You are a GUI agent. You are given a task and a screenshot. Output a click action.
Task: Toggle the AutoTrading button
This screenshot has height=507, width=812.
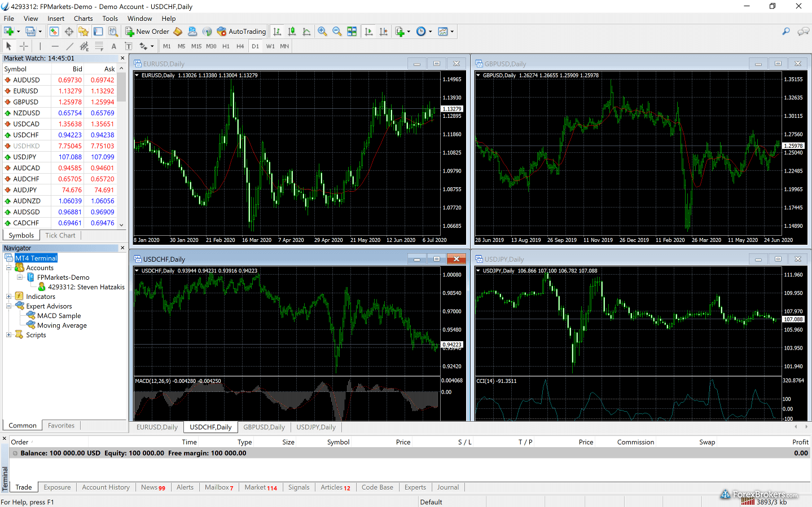pyautogui.click(x=241, y=32)
